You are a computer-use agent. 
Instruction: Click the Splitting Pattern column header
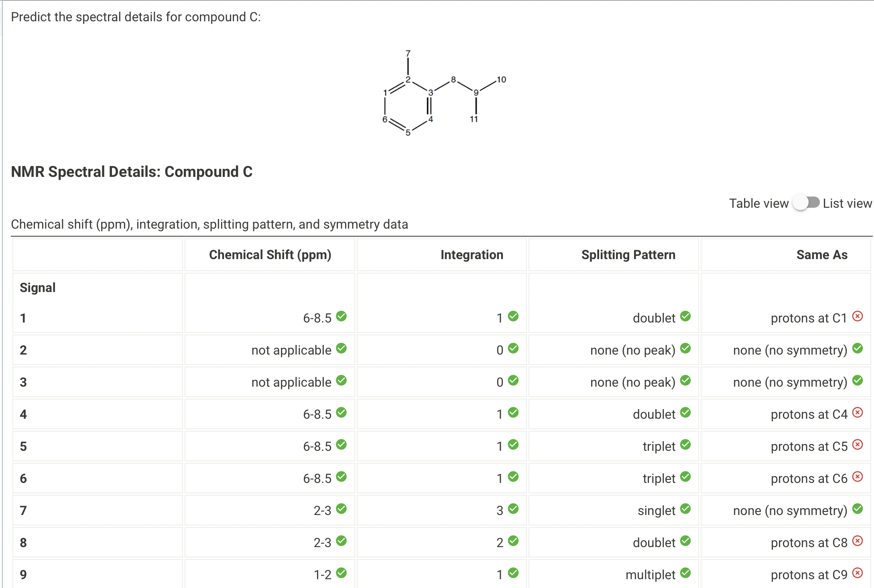coord(628,254)
